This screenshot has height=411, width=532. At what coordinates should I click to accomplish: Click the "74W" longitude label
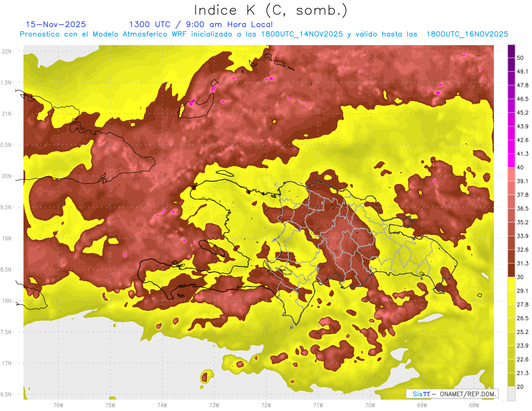coord(162,405)
